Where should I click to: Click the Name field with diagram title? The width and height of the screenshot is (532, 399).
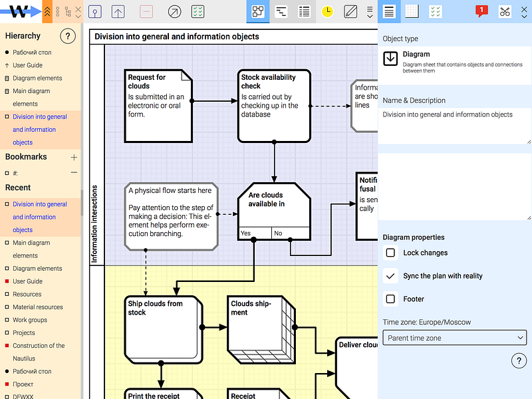point(454,126)
